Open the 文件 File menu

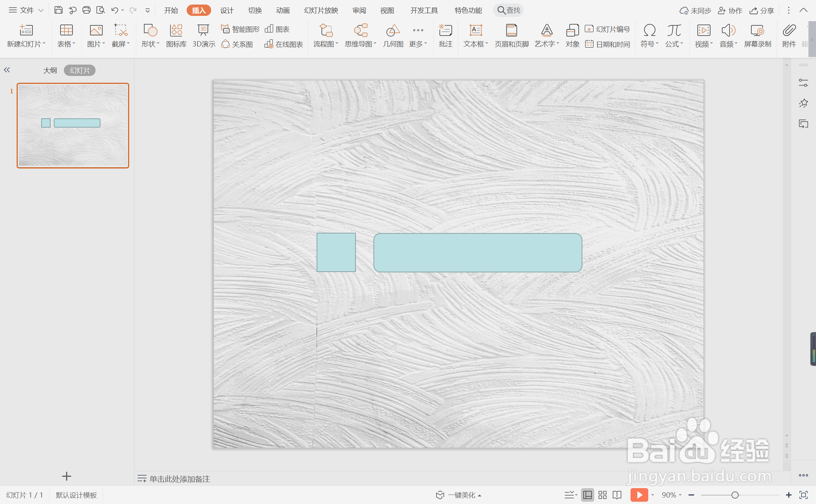click(26, 10)
